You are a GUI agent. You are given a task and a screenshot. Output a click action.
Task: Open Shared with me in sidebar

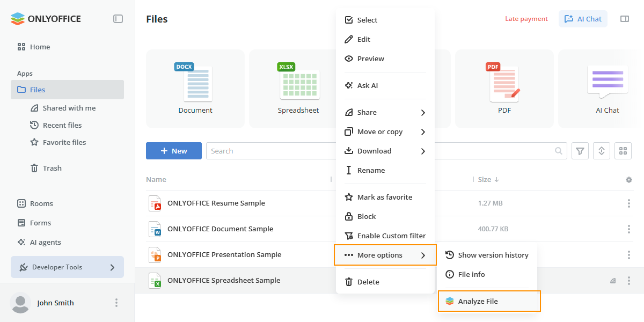click(69, 108)
